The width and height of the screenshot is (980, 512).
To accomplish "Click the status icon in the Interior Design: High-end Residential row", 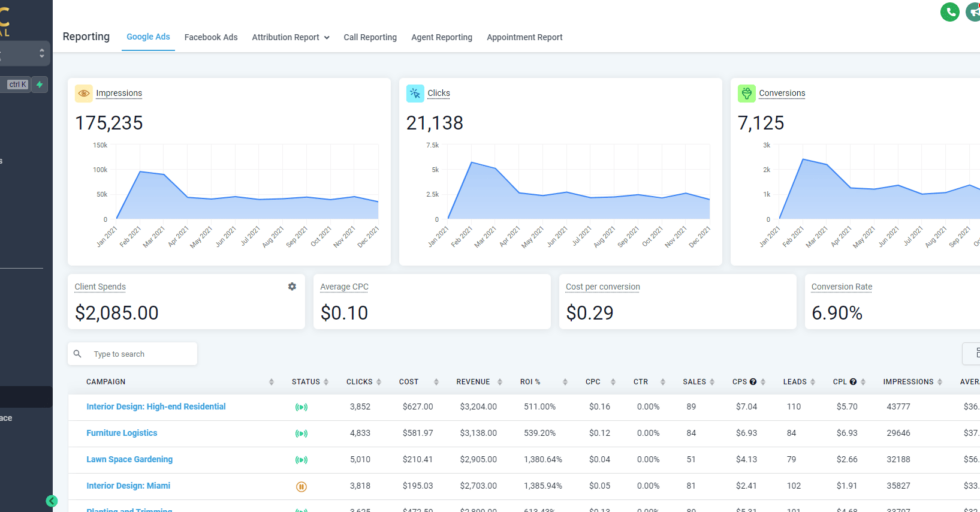I will 301,407.
